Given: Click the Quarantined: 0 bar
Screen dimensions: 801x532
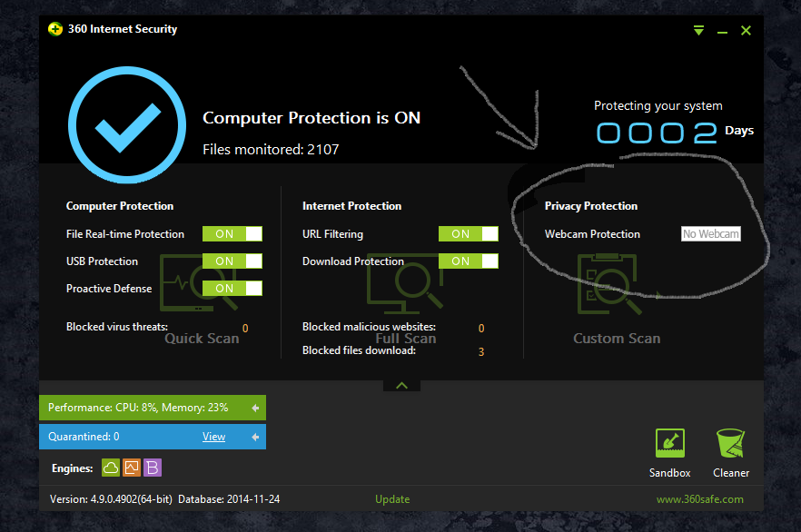Looking at the screenshot, I should pos(153,437).
